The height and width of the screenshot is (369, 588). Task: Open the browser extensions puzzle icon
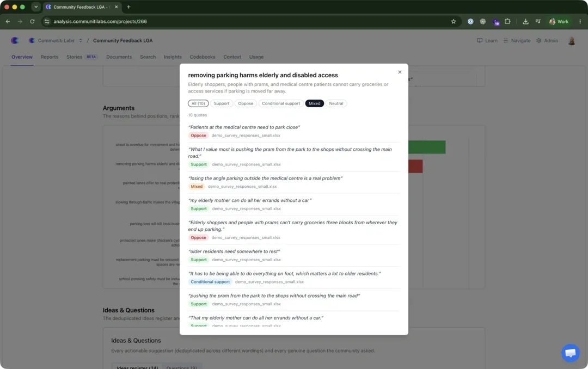coord(507,21)
